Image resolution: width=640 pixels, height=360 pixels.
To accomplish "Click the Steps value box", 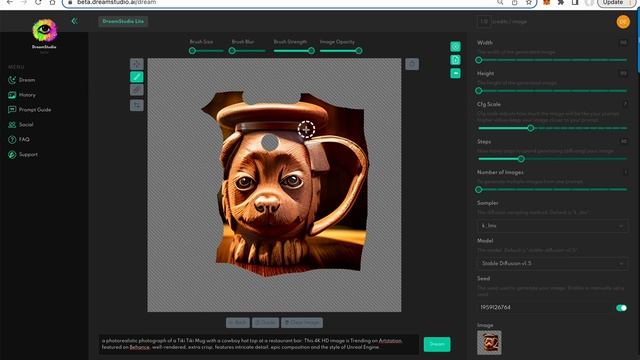I will 623,141.
